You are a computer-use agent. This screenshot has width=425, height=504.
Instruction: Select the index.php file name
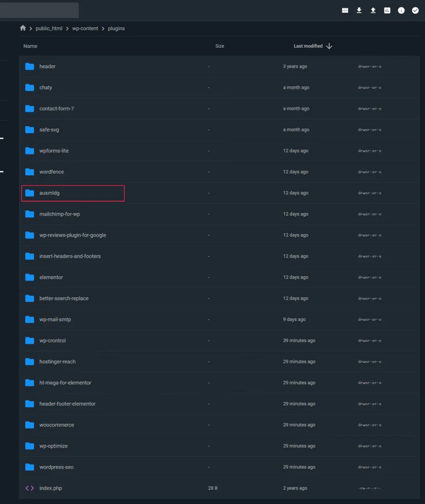point(50,488)
